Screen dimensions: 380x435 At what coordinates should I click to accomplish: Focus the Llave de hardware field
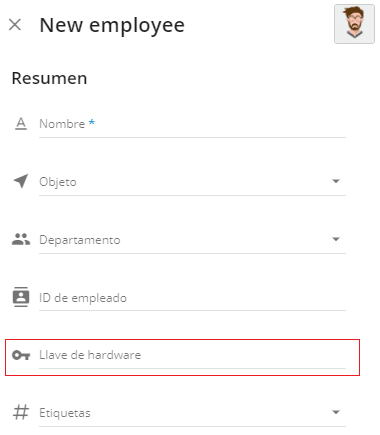coord(192,356)
